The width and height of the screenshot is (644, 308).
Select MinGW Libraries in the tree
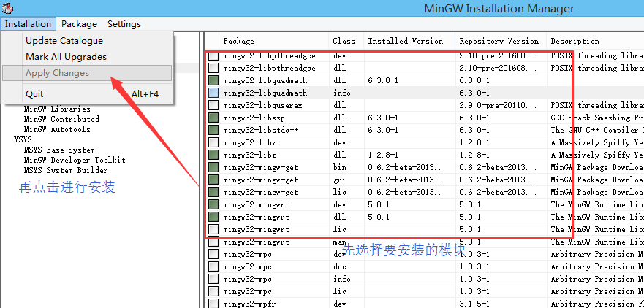click(x=57, y=109)
